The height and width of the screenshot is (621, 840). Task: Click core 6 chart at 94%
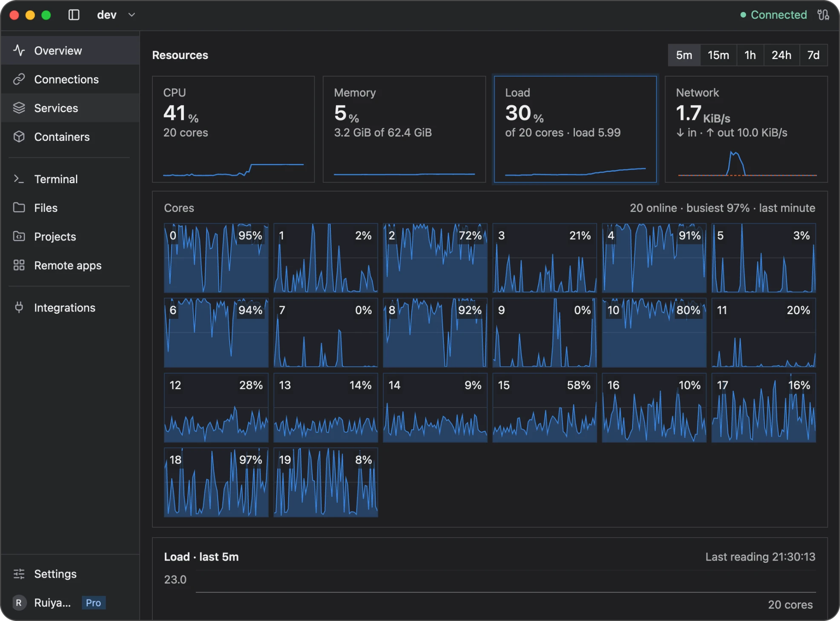(x=216, y=333)
